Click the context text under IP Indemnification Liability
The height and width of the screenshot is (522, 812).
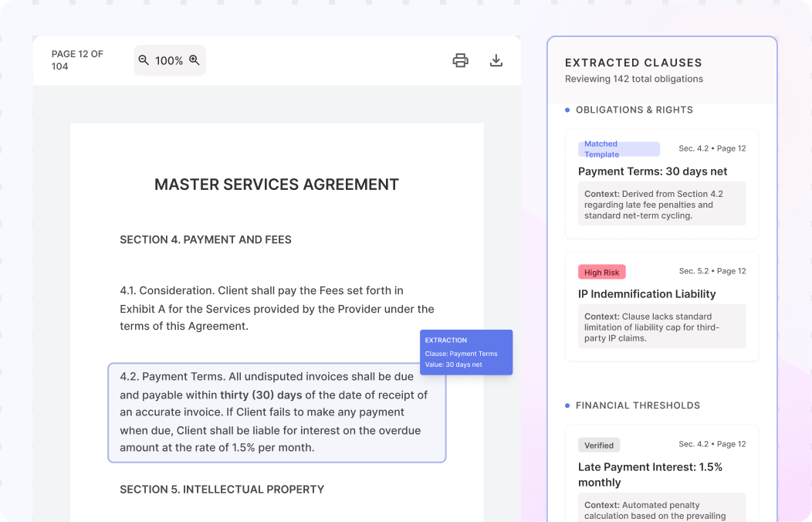pyautogui.click(x=661, y=327)
